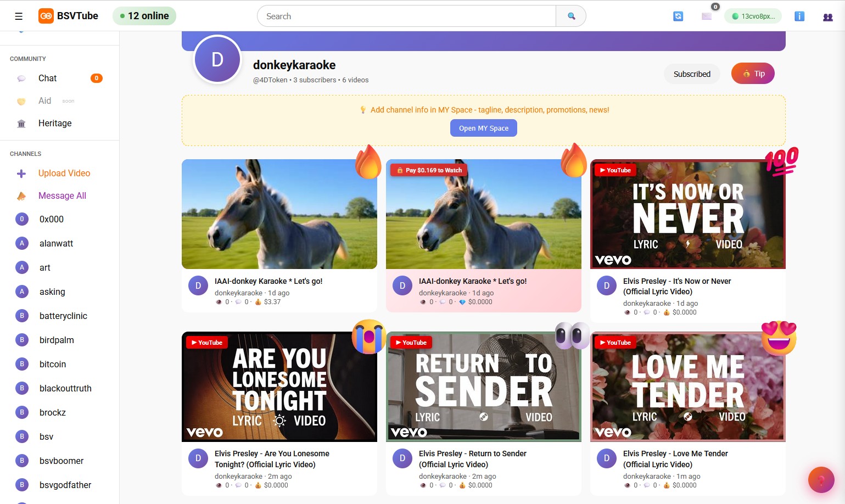The height and width of the screenshot is (504, 845).
Task: Open the birdpalm channel
Action: 59,340
